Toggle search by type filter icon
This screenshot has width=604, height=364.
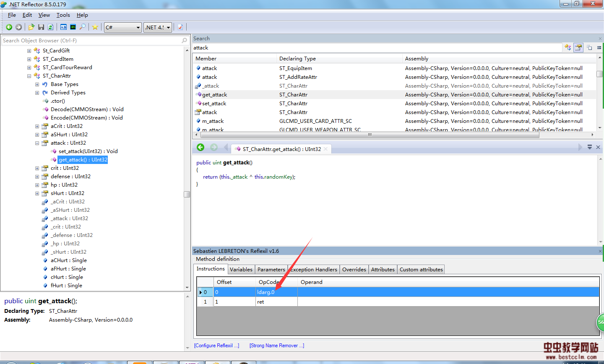(568, 47)
